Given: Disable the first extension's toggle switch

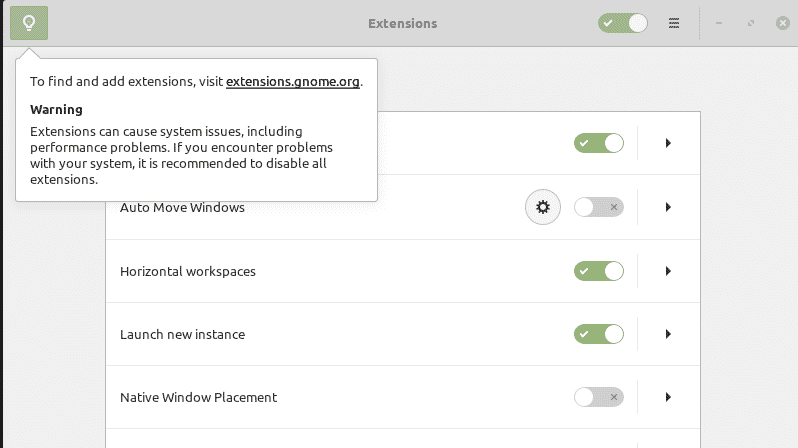Looking at the screenshot, I should pos(599,143).
